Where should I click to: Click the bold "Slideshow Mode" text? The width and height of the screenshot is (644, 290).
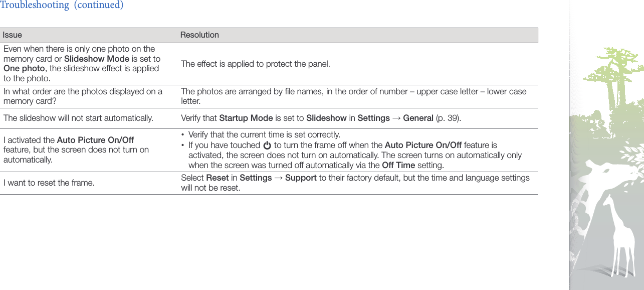coord(97,59)
